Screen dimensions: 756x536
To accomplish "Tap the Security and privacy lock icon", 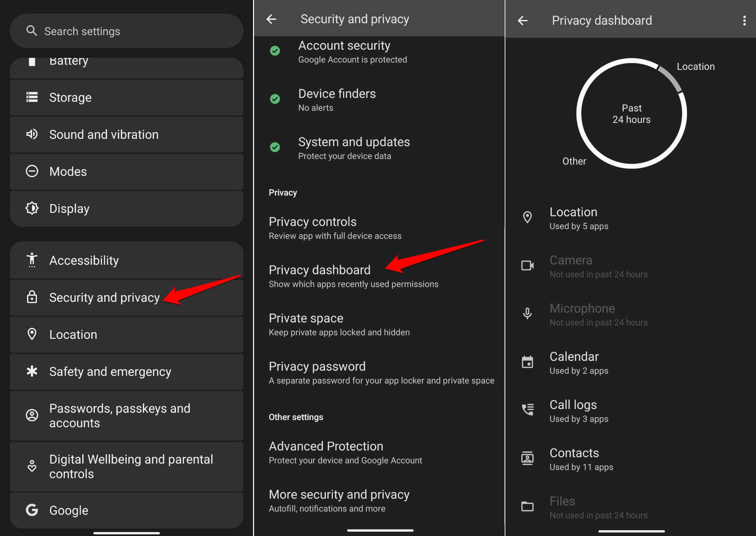I will coord(32,297).
